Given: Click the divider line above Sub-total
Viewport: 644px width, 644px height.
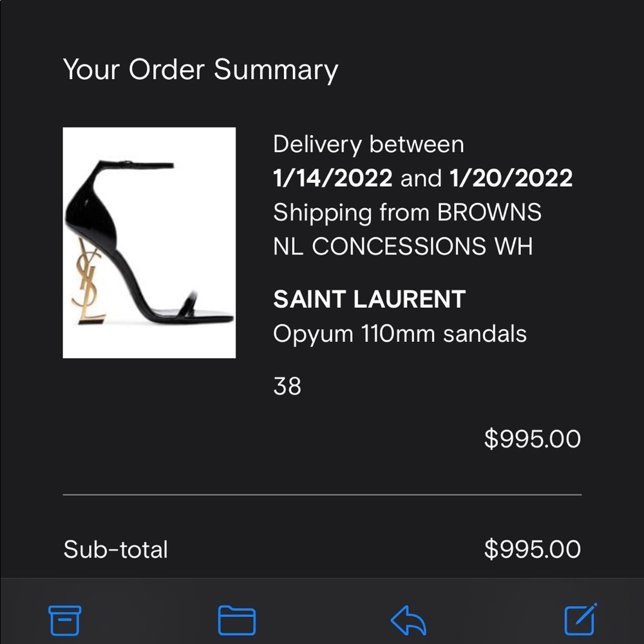Looking at the screenshot, I should pyautogui.click(x=322, y=493).
